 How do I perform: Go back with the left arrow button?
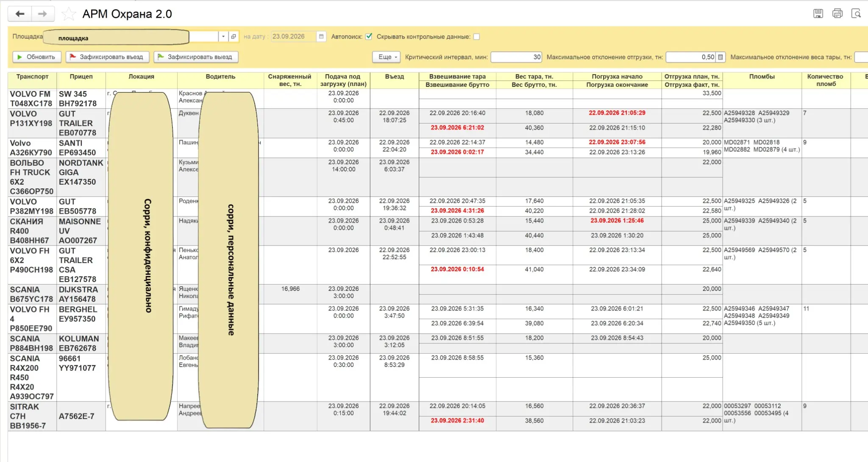tap(19, 14)
